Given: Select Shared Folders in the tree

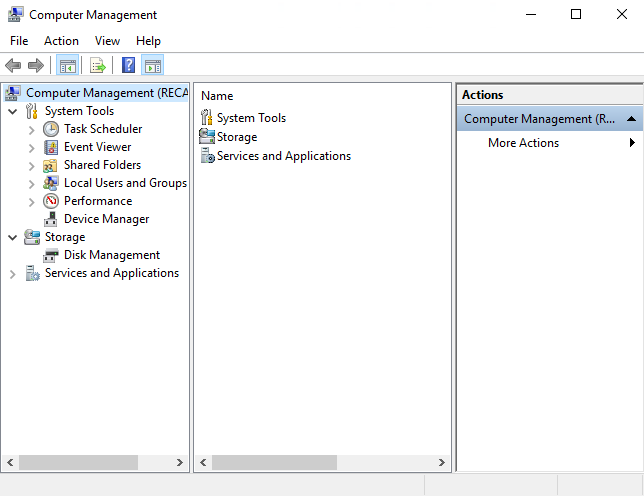Looking at the screenshot, I should (102, 165).
